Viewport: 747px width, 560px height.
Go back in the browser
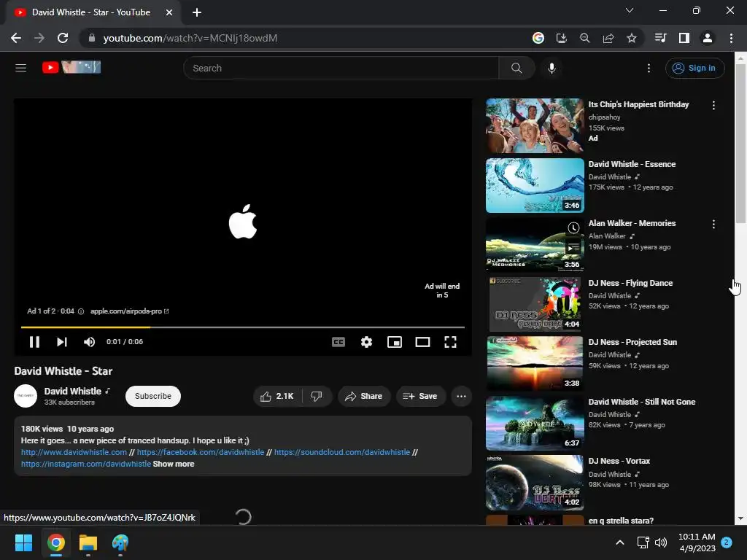coord(16,38)
